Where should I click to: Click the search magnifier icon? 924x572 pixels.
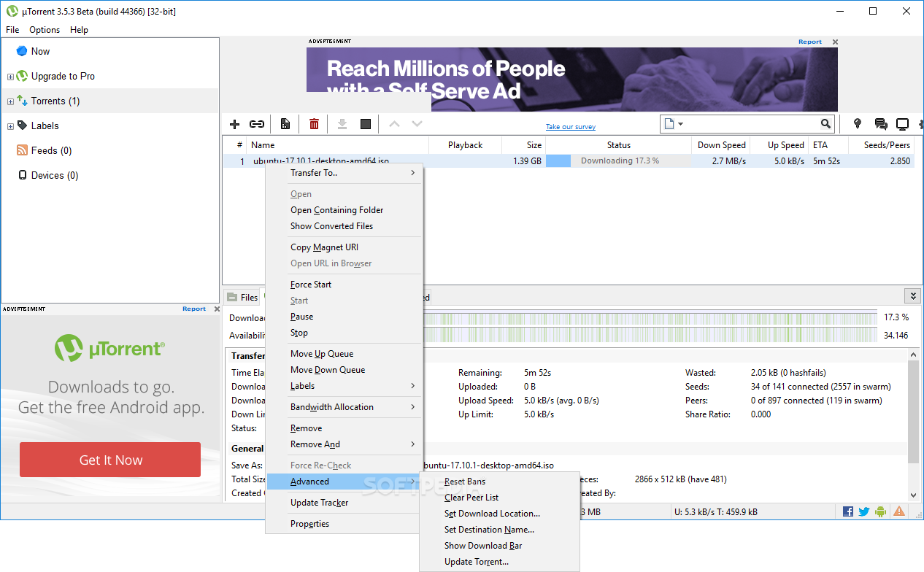coord(825,124)
